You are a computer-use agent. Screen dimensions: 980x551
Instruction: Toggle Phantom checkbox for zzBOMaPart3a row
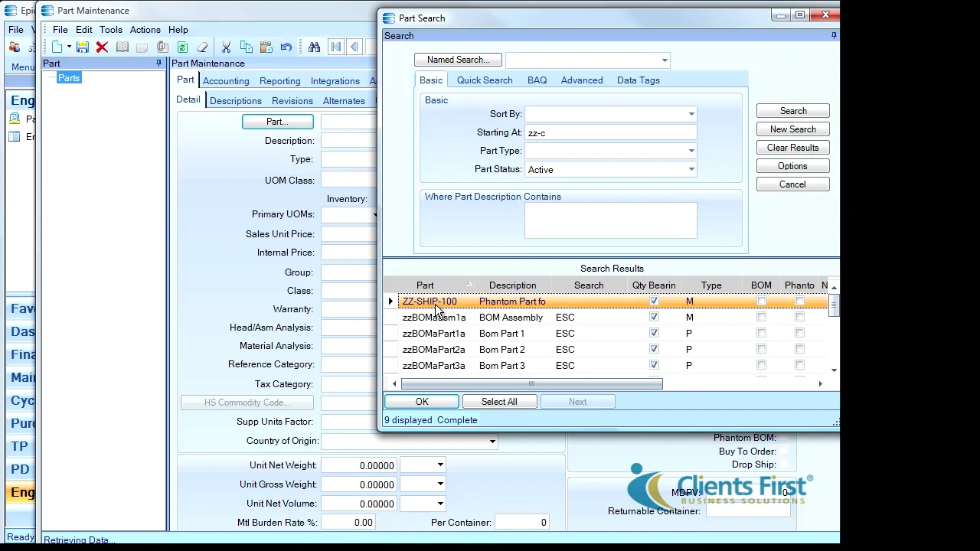799,366
